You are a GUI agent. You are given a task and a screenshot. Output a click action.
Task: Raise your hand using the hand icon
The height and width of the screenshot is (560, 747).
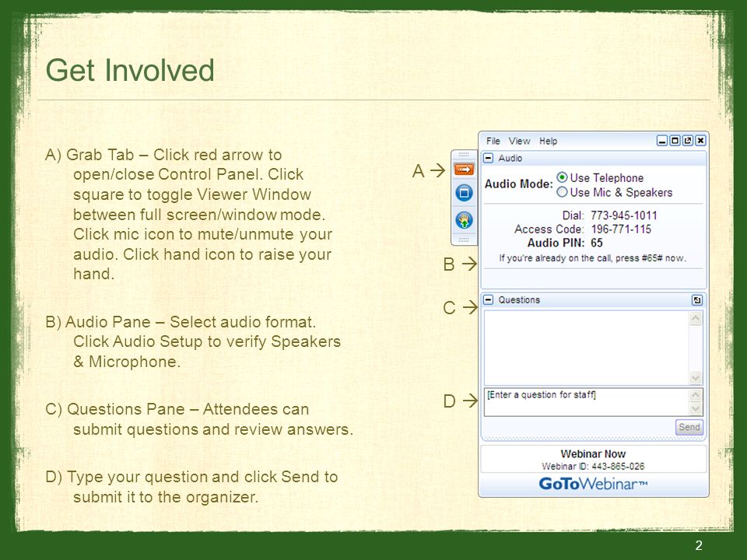point(464,220)
